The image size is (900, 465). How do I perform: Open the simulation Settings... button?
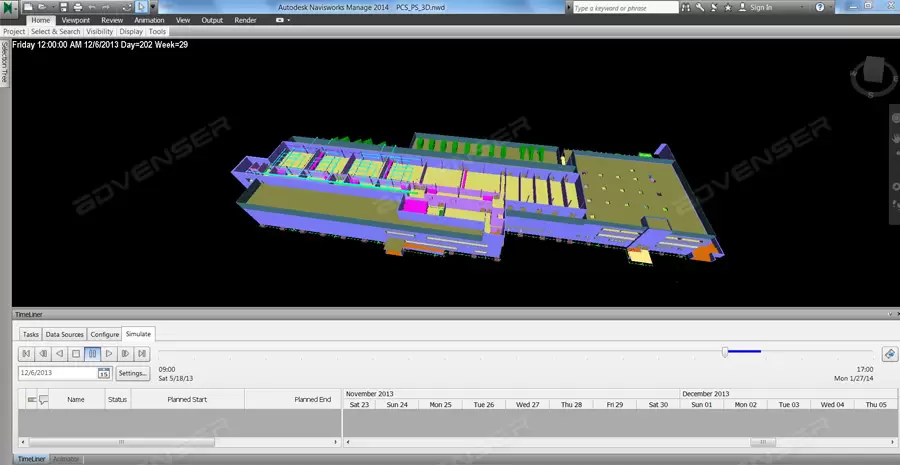(x=133, y=373)
